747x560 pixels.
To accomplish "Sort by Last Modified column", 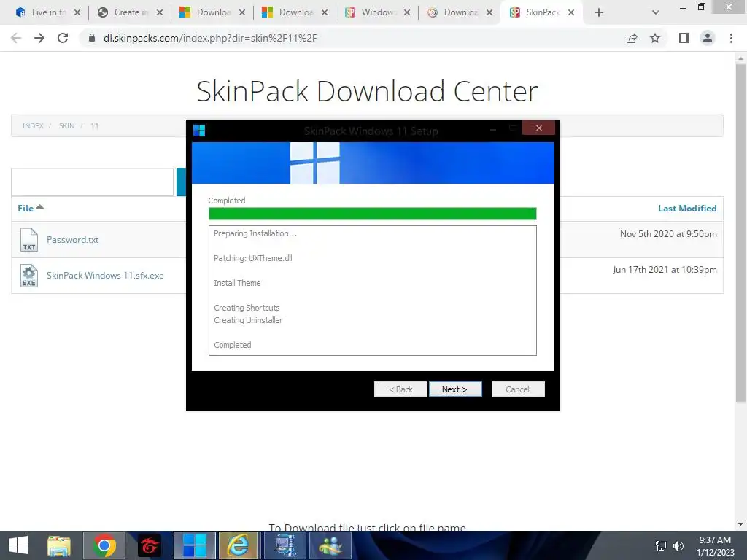I will [687, 208].
